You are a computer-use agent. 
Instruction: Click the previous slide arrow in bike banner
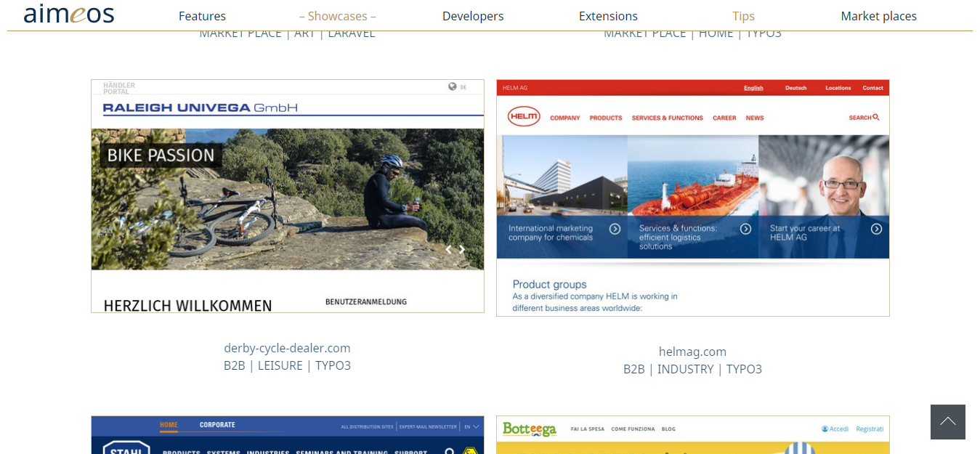tap(448, 249)
